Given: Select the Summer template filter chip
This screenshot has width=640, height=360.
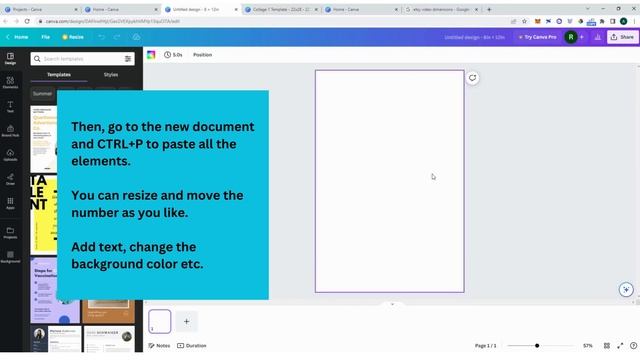Looking at the screenshot, I should point(42,94).
